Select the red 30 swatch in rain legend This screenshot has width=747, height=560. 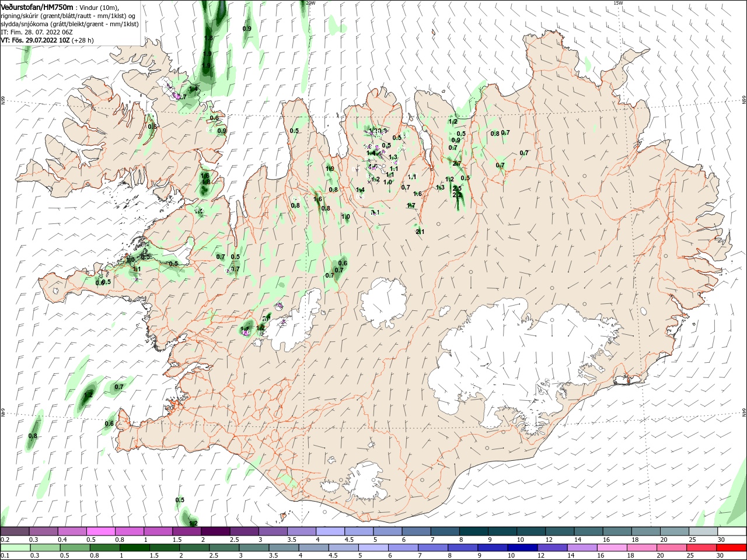pos(732,548)
